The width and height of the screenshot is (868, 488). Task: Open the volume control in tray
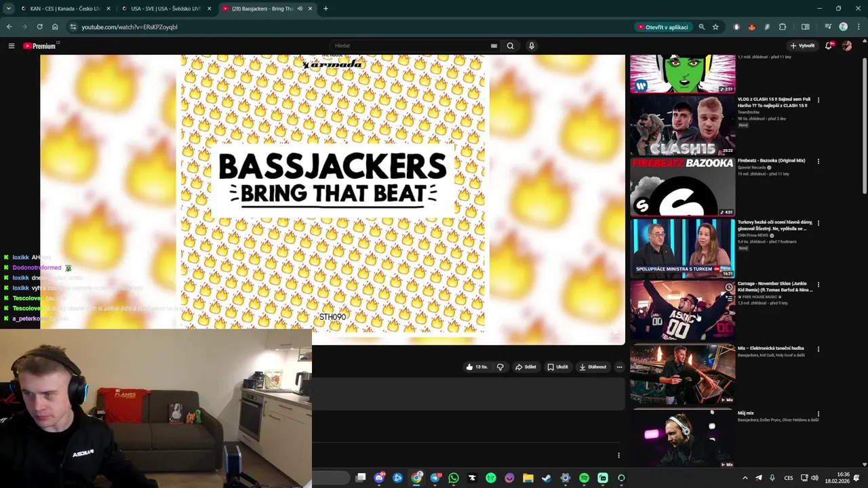[814, 478]
